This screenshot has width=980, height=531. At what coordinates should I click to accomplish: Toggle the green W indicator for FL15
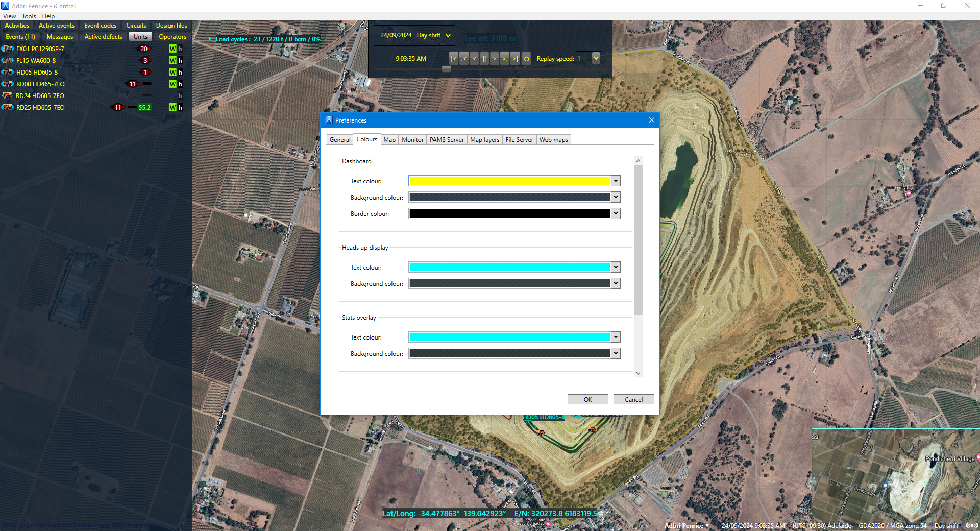click(x=173, y=60)
